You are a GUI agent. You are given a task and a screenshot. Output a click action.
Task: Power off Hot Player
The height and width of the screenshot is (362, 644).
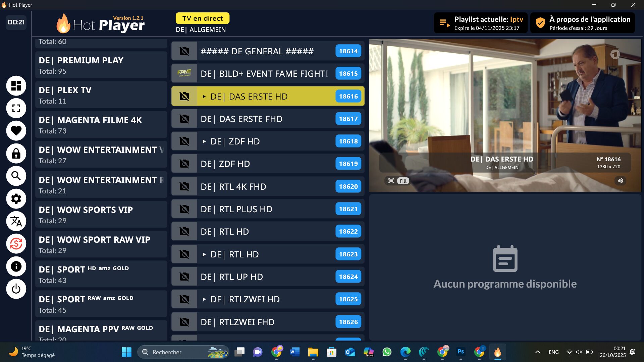16,289
